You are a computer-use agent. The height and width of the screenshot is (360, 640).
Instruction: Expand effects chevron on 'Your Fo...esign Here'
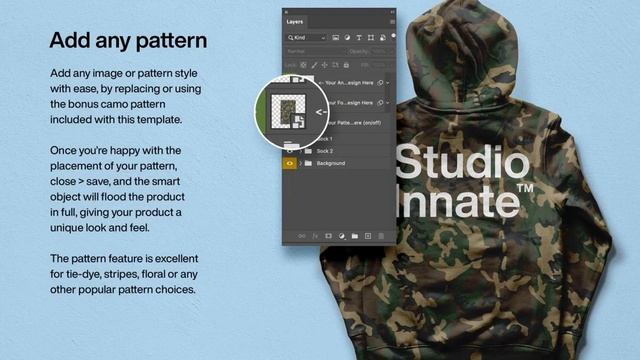point(388,103)
